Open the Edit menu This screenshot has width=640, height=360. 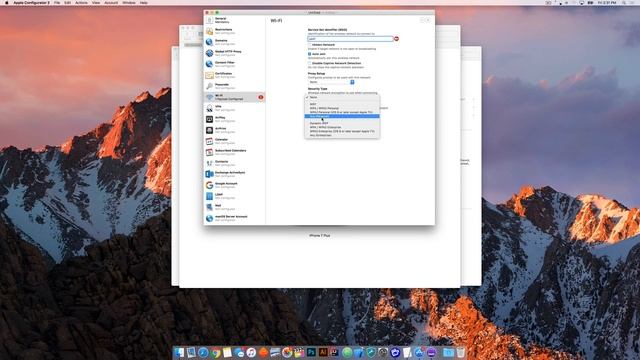(x=68, y=2)
